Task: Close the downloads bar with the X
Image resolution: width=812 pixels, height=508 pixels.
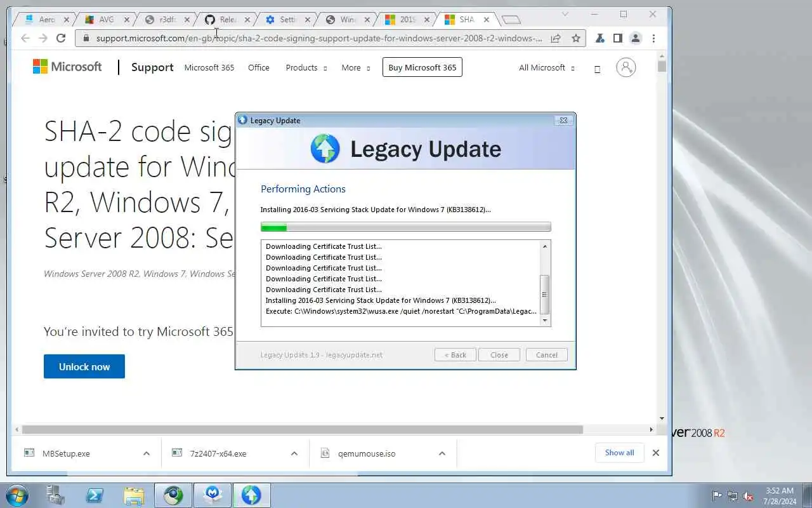Action: pos(656,453)
